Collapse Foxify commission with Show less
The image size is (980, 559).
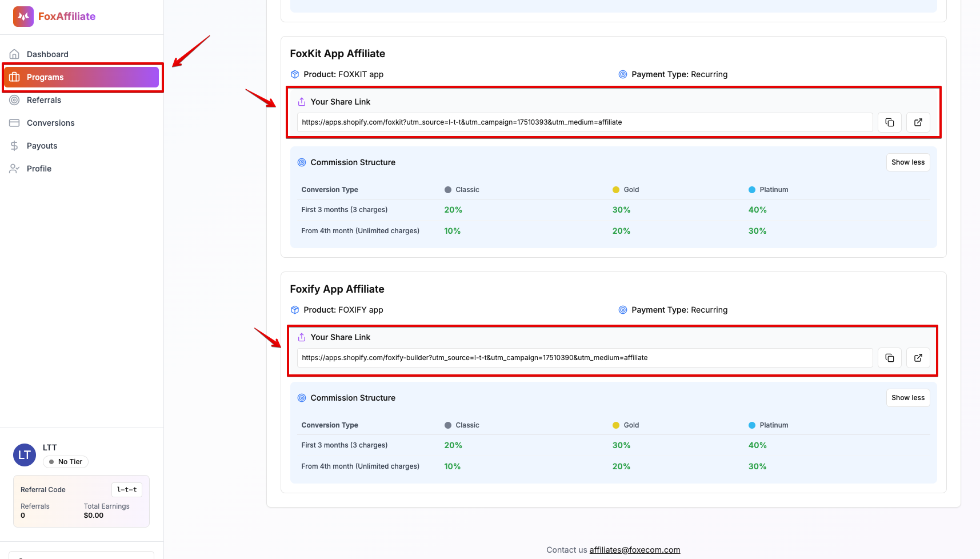coord(908,398)
